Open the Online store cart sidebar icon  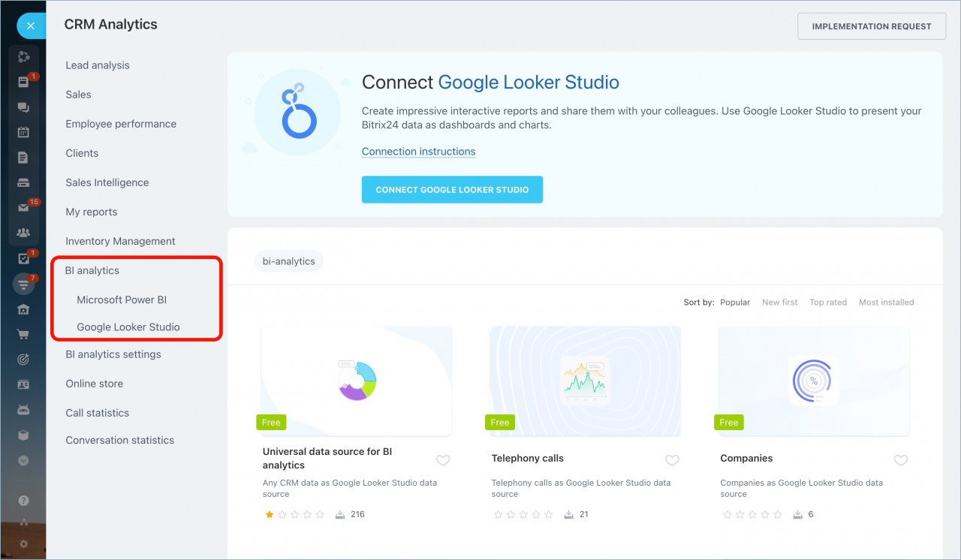click(x=23, y=335)
